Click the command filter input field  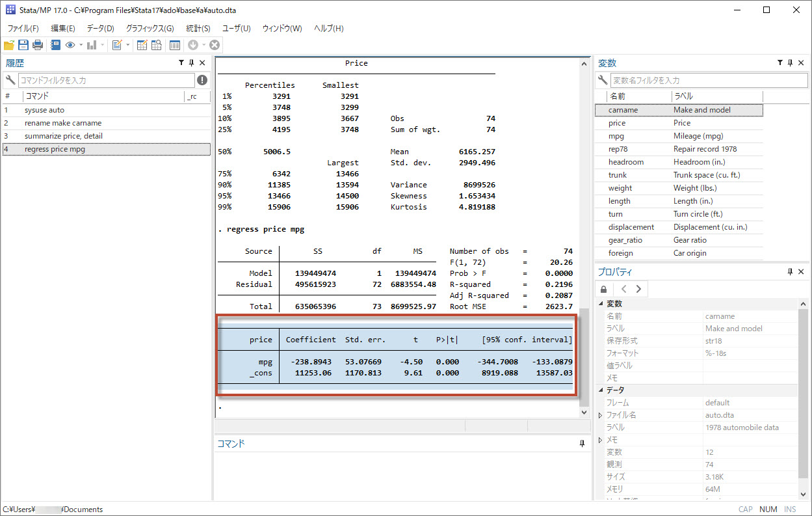106,80
